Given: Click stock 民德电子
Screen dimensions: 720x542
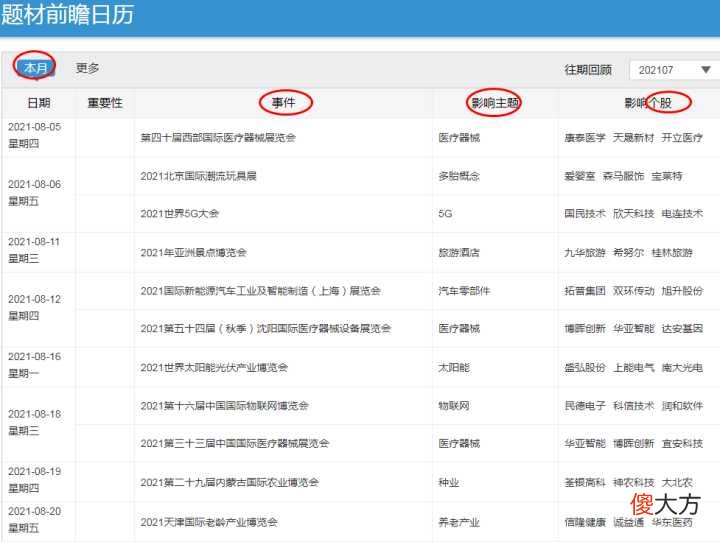Looking at the screenshot, I should pos(585,406).
